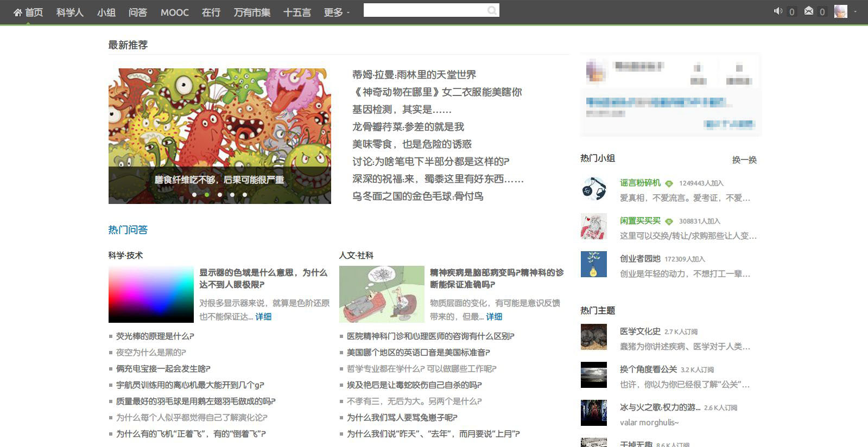
Task: Open the mail envelope icon
Action: tap(809, 11)
